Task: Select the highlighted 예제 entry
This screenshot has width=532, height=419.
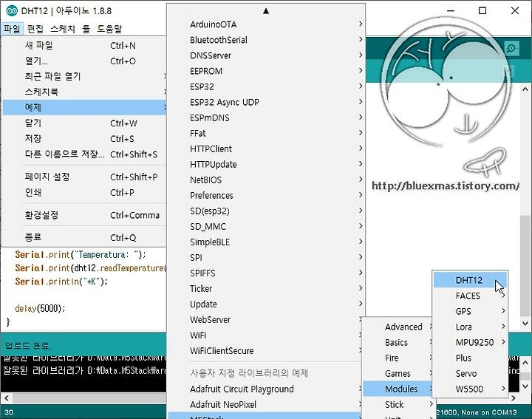Action: 84,107
